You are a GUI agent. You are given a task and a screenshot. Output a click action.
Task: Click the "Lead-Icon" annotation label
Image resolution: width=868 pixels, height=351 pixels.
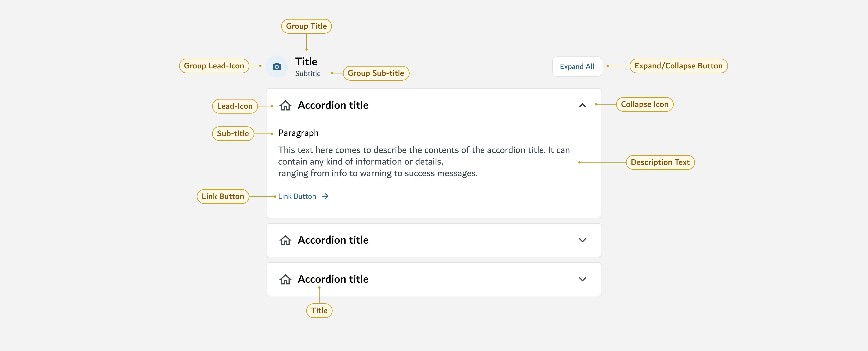point(235,106)
